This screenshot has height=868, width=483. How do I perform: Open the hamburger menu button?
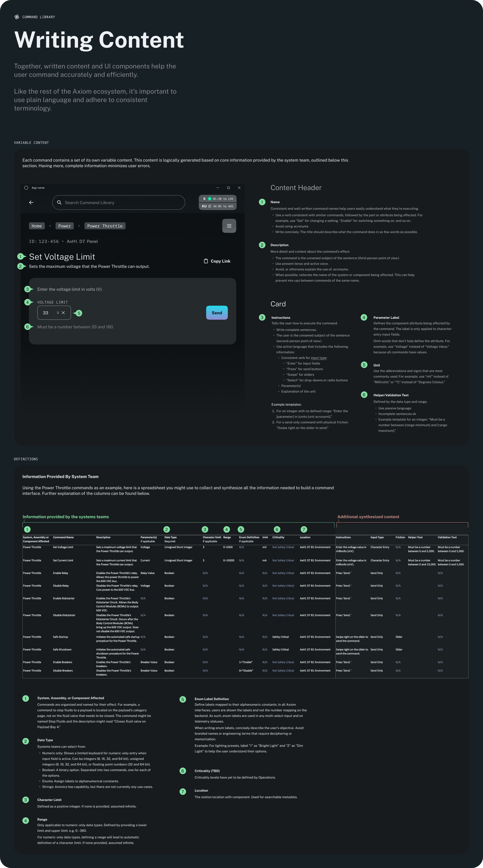(x=229, y=226)
